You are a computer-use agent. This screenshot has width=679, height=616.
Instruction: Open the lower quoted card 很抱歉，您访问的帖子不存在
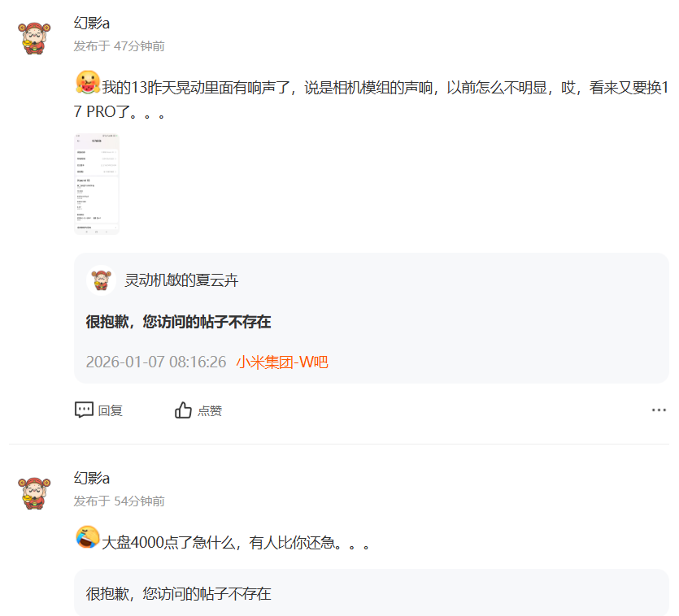tap(372, 592)
